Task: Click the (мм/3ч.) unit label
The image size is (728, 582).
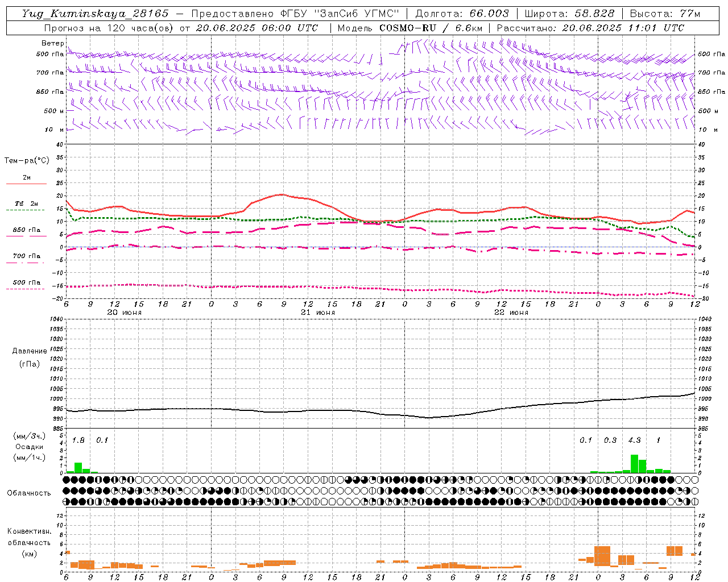Action: click(x=28, y=436)
